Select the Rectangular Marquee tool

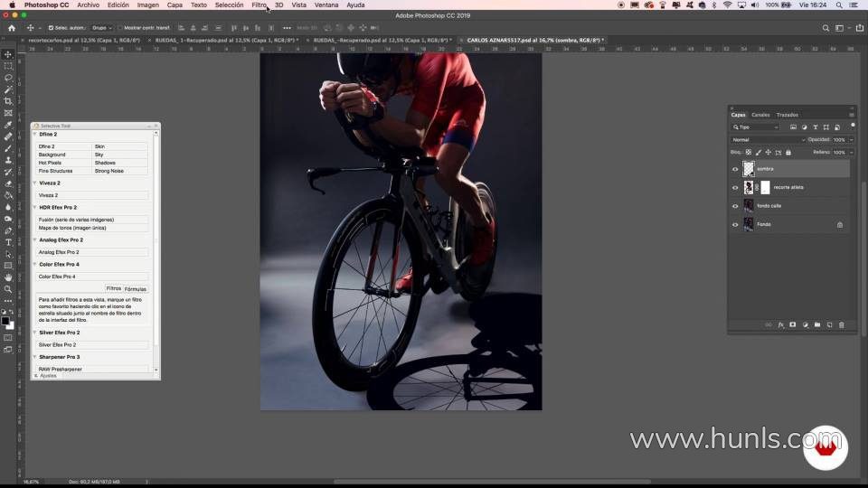pos(8,66)
